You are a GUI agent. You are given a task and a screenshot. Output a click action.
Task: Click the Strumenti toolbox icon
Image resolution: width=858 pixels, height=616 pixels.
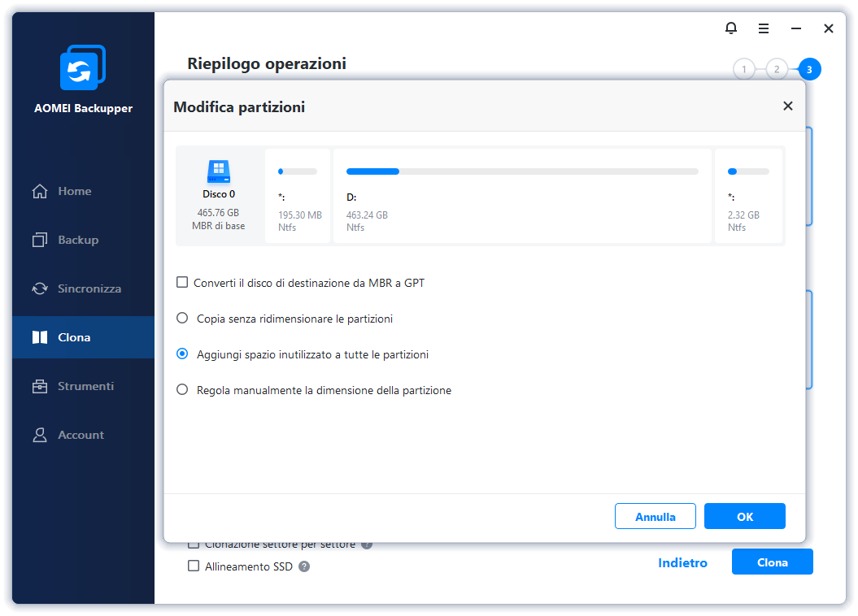point(40,386)
